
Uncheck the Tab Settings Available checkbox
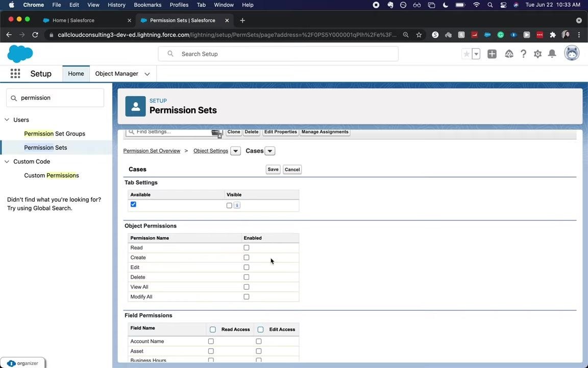(x=134, y=204)
